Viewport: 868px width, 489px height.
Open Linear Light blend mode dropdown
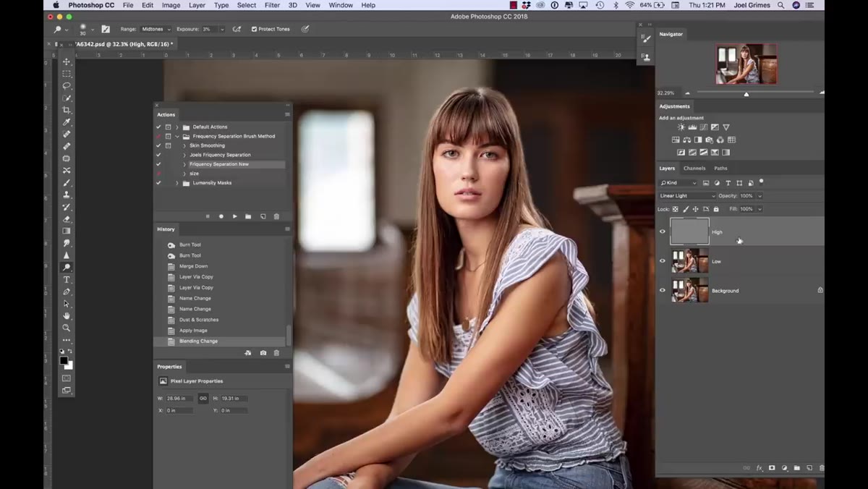pos(687,196)
